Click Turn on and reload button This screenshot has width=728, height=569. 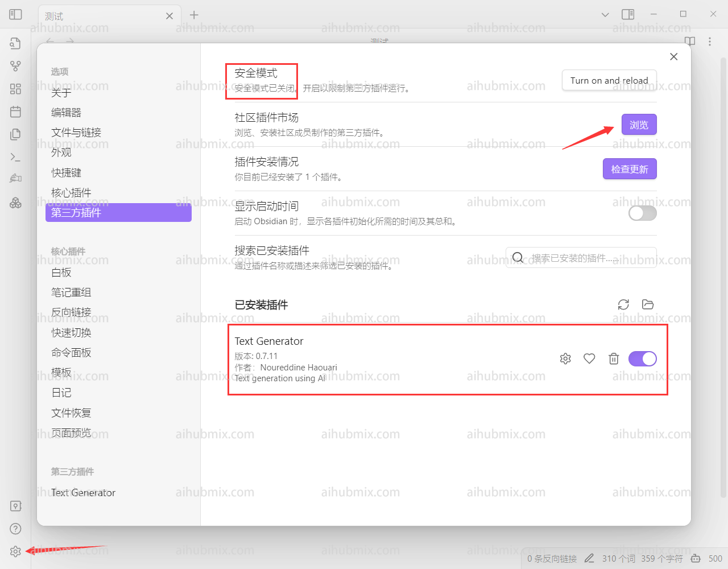(x=609, y=80)
